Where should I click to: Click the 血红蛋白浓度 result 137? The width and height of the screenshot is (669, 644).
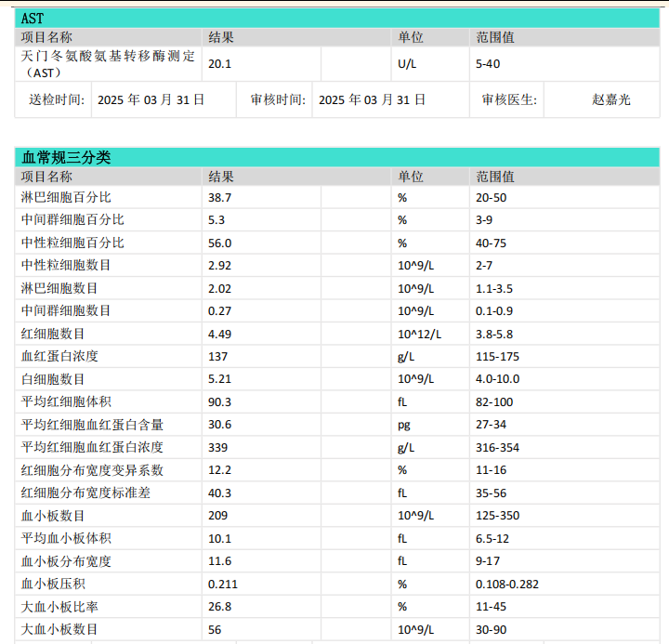[x=216, y=356]
